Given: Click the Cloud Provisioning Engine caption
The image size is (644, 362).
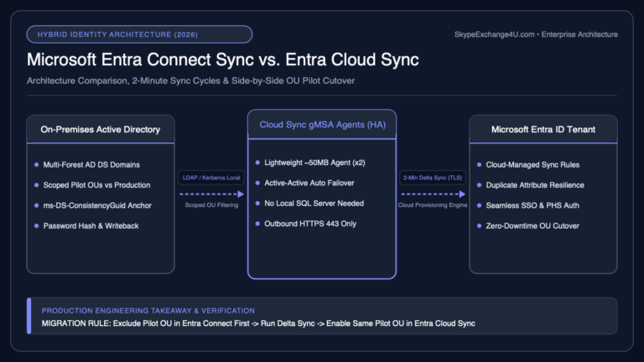Looking at the screenshot, I should click(433, 204).
